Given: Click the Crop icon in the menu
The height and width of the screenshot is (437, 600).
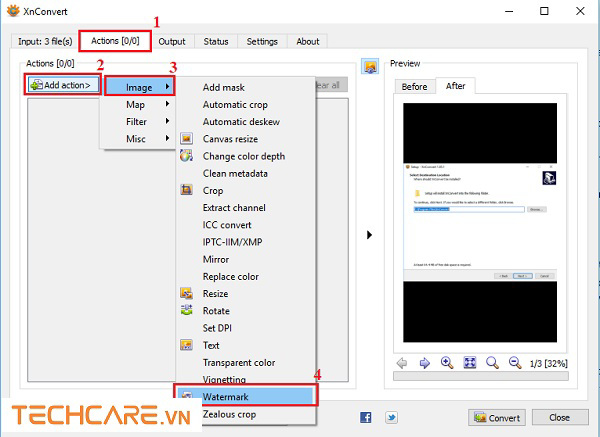Looking at the screenshot, I should coord(186,190).
